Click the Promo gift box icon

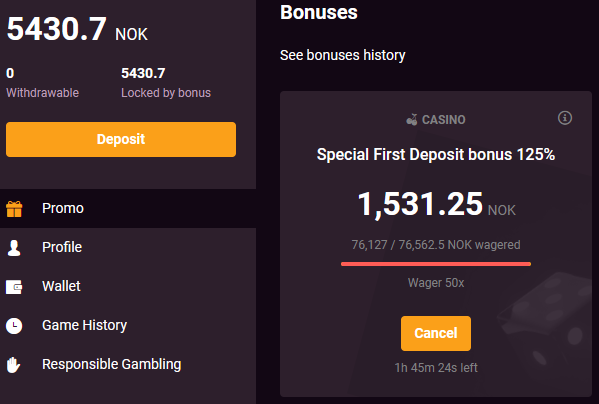[14, 209]
